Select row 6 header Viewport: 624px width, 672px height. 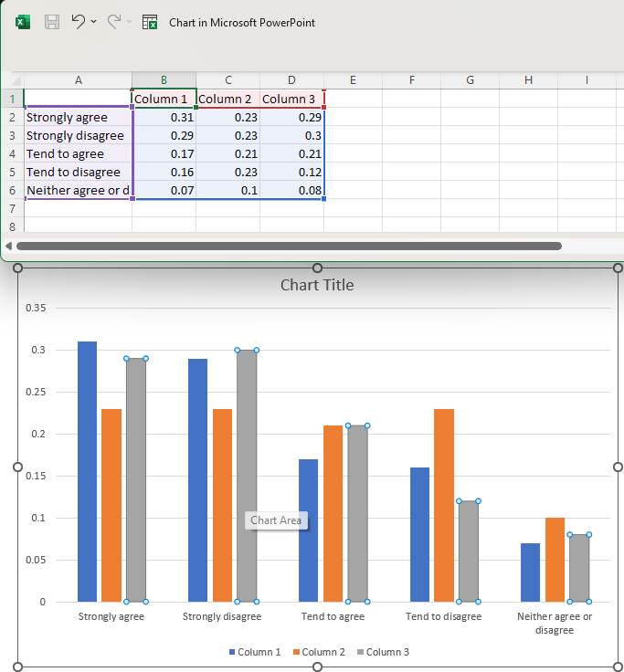point(12,190)
